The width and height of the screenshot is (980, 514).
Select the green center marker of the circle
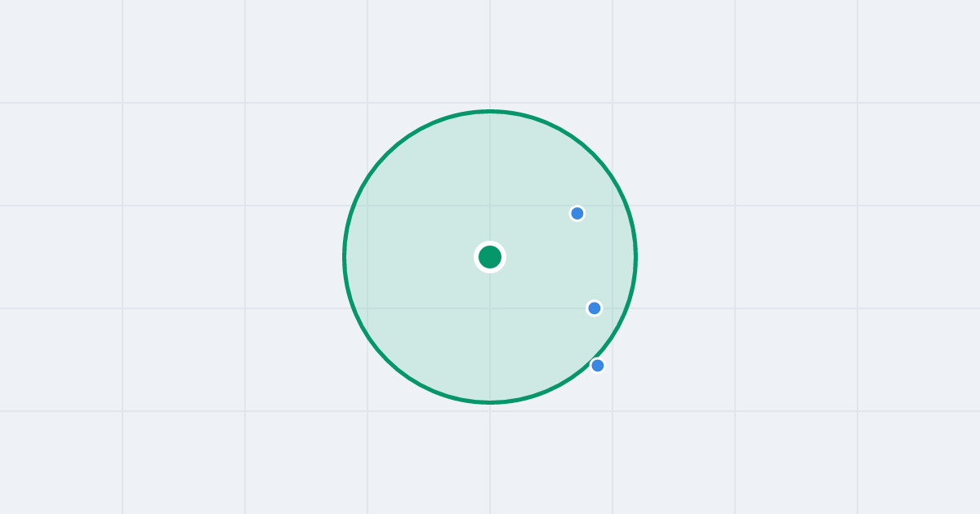coord(490,257)
